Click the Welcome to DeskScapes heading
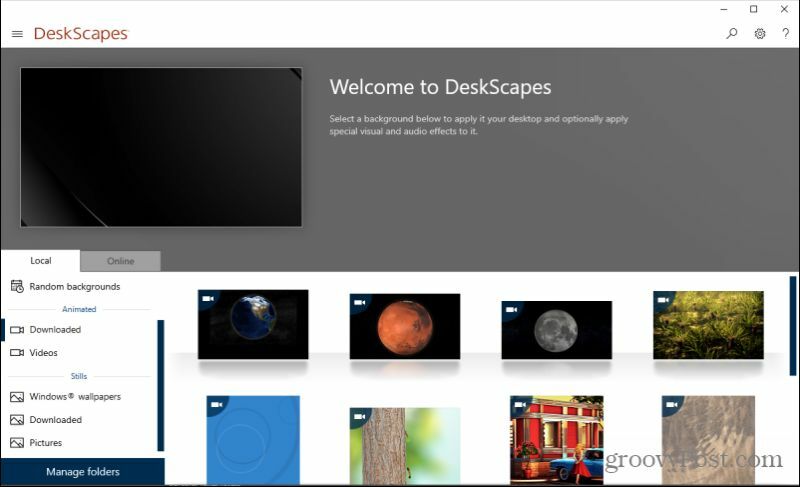This screenshot has height=487, width=800. click(440, 87)
